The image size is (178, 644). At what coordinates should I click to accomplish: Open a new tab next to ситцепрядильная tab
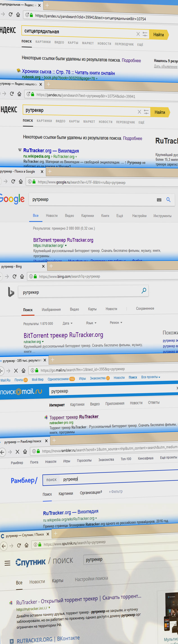click(47, 6)
